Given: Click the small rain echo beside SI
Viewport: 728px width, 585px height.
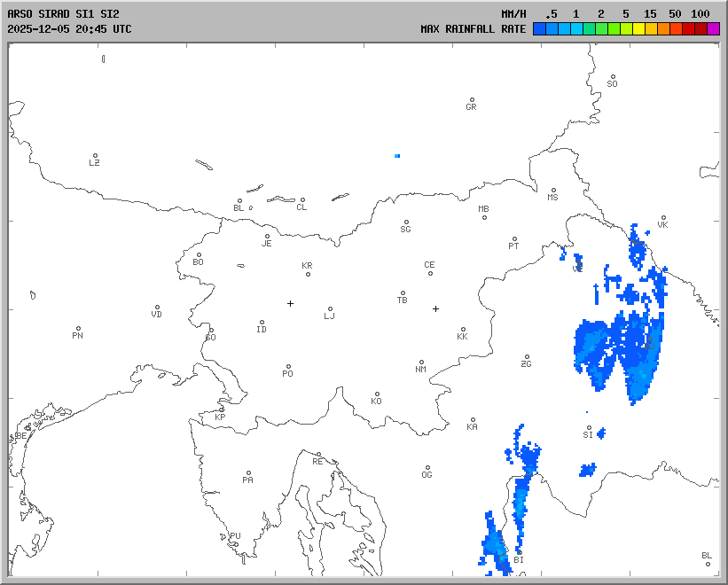Looking at the screenshot, I should coord(601,433).
